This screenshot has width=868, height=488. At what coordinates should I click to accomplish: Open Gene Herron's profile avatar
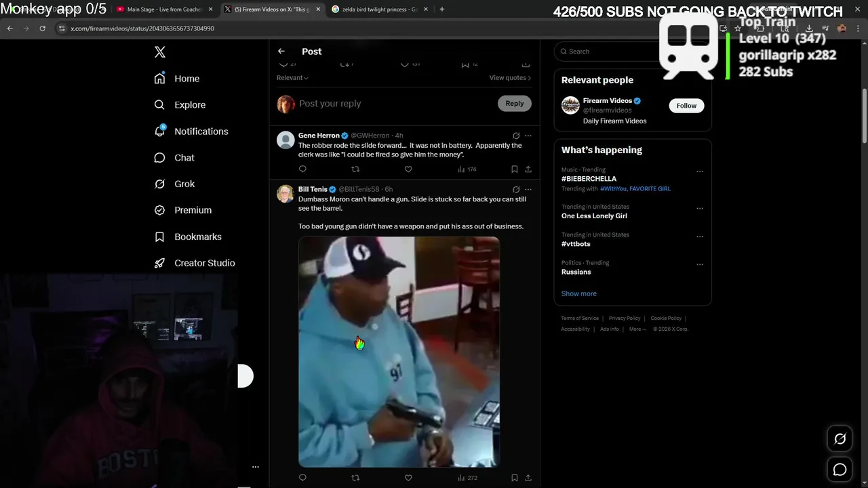[285, 140]
